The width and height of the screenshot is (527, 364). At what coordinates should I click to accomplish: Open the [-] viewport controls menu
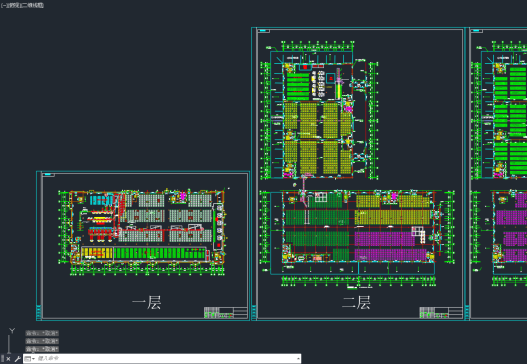(3, 5)
